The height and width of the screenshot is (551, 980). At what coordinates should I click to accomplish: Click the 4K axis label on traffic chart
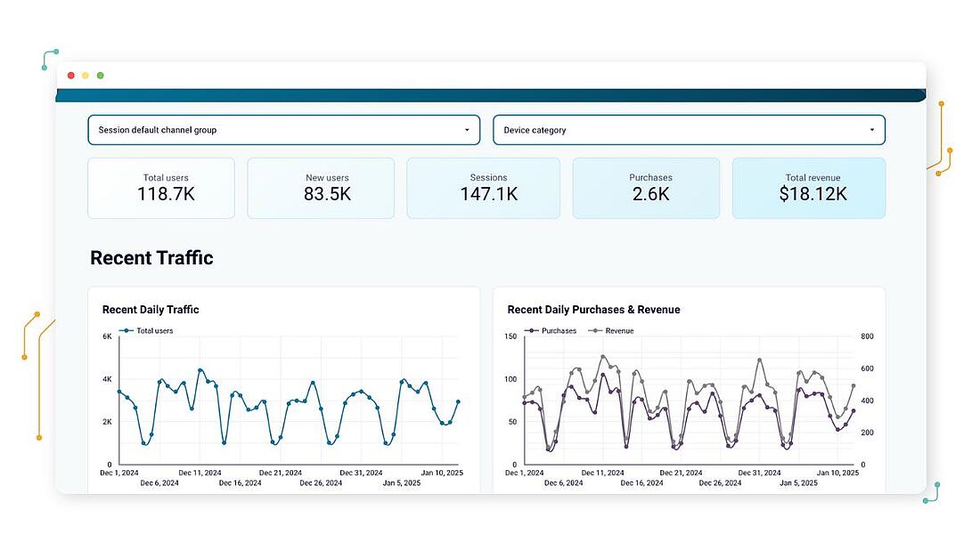tap(107, 379)
